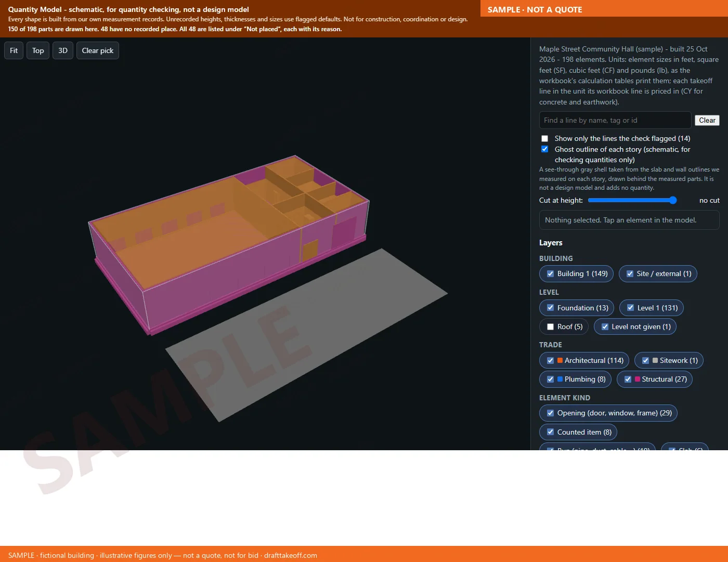The width and height of the screenshot is (728, 562).
Task: Toggle Foundation (13) level
Action: click(x=577, y=308)
